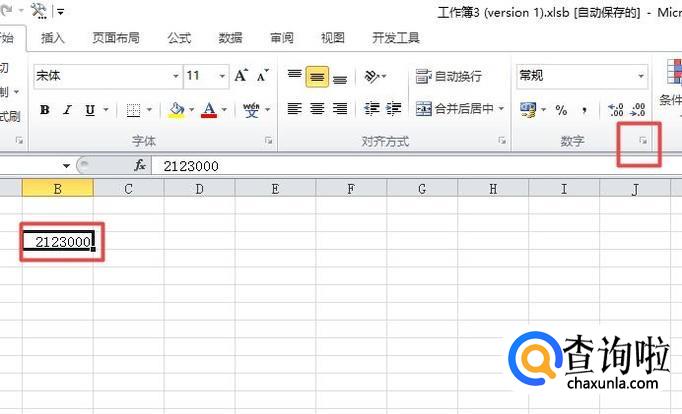Apply the cell borders button
The image size is (682, 414).
click(133, 110)
